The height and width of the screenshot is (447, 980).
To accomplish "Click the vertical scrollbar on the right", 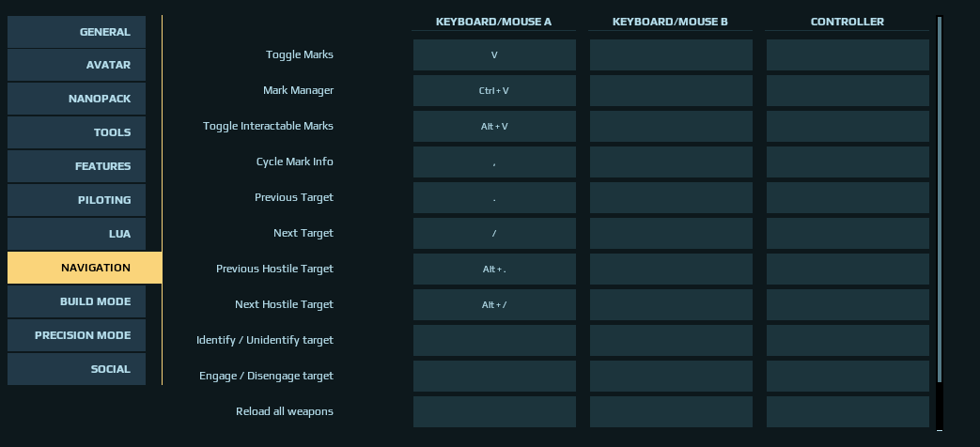I will [940, 200].
